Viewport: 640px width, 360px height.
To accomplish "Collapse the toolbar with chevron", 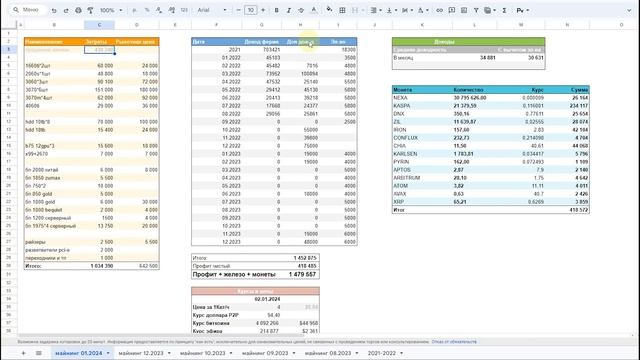I will point(629,10).
